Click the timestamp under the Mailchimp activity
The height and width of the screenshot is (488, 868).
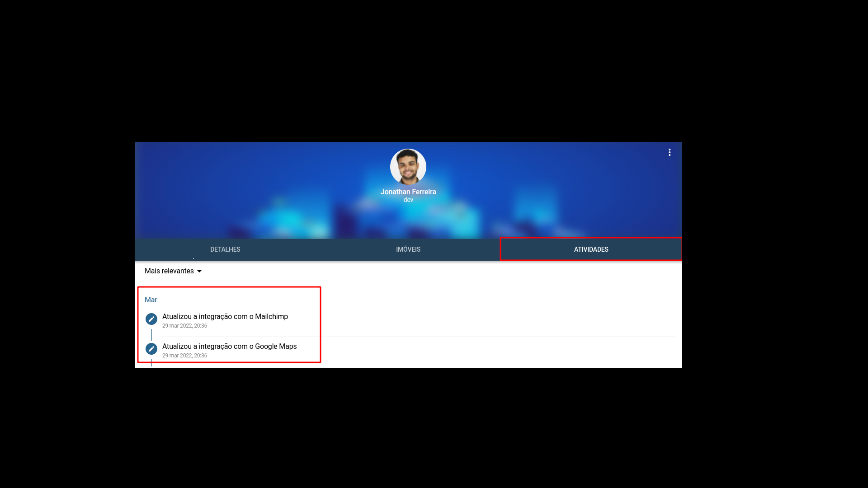pyautogui.click(x=184, y=326)
